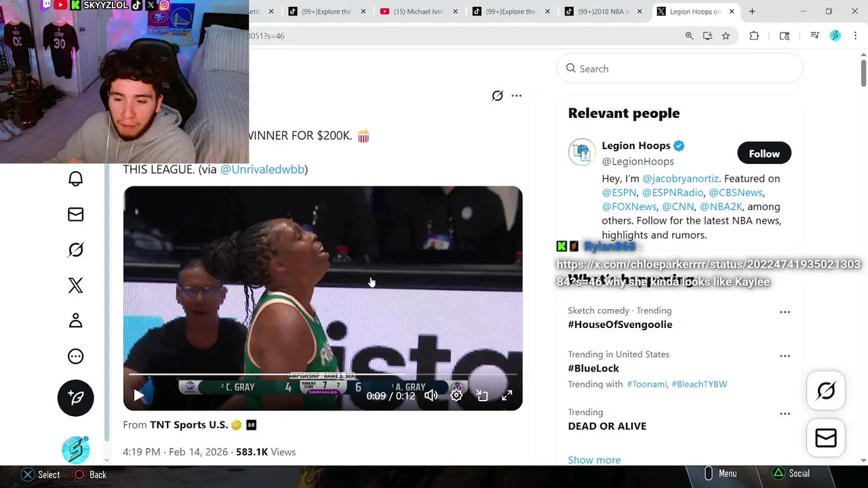This screenshot has height=488, width=868.
Task: Play the video with the play button
Action: pos(138,396)
